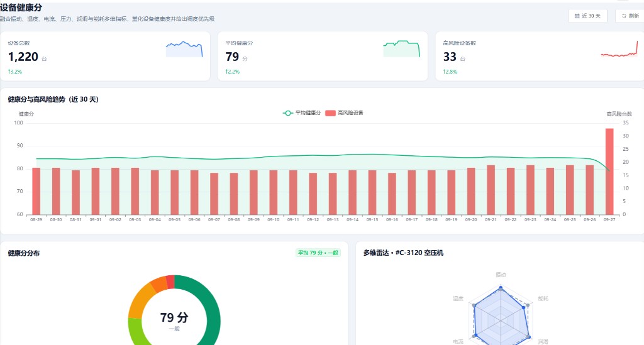
Task: Open the 近 30 天 date range selector
Action: click(x=587, y=16)
